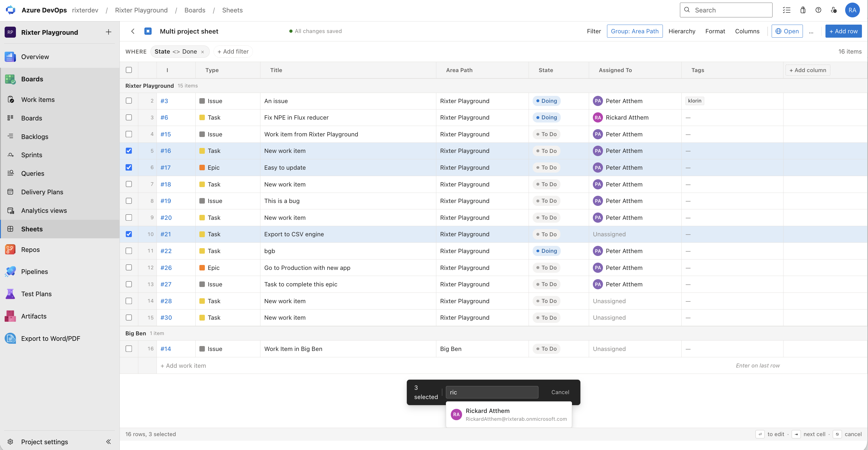
Task: Select the Rixter Playground breadcrumb
Action: [141, 10]
